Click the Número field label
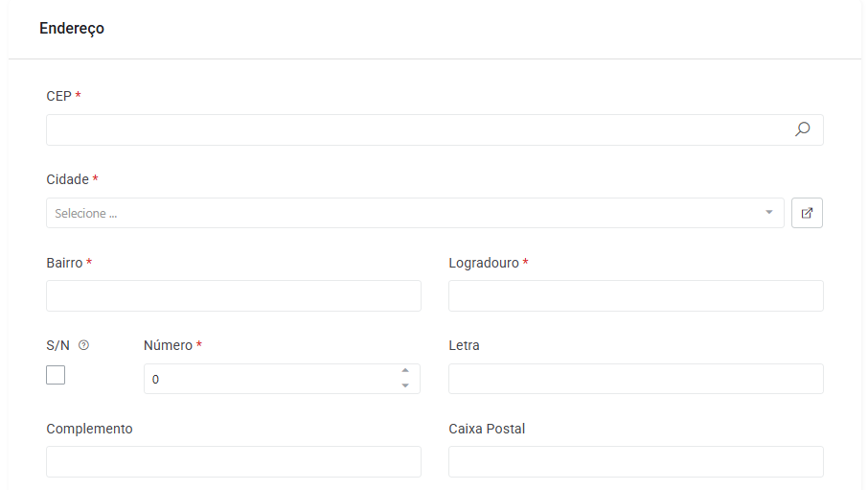 click(x=169, y=346)
